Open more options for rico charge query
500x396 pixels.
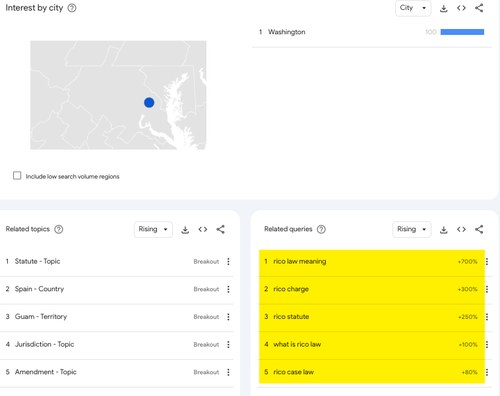pyautogui.click(x=487, y=289)
